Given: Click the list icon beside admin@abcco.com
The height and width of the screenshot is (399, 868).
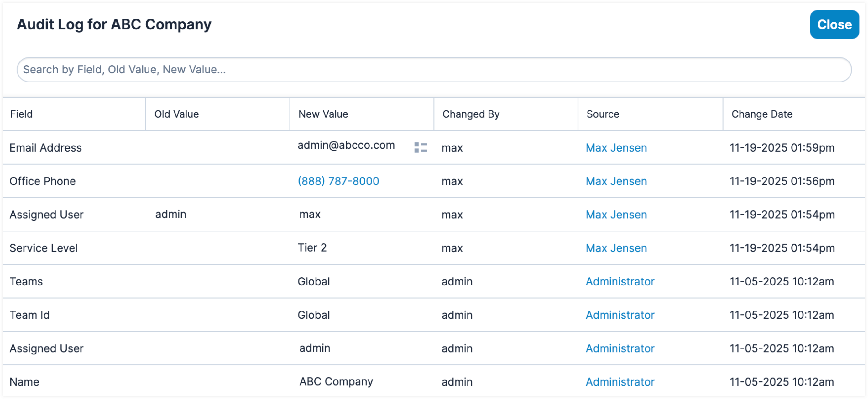Looking at the screenshot, I should click(x=421, y=147).
